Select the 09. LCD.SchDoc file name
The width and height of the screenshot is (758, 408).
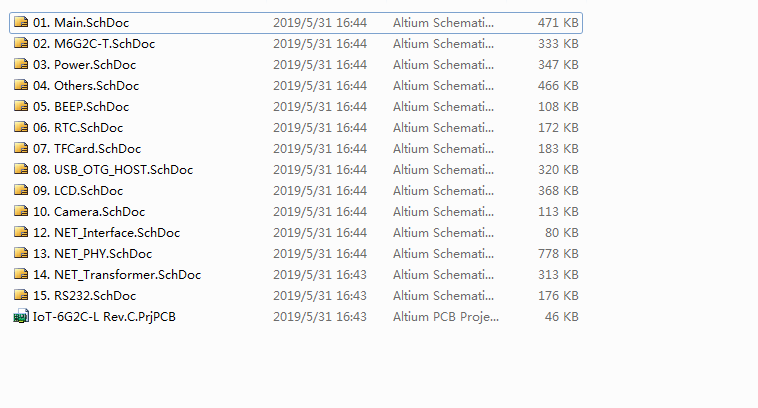pos(78,190)
